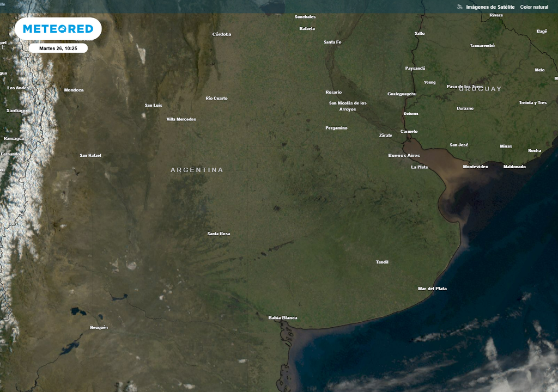
Task: Click the San Rafael label
Action: (90, 155)
